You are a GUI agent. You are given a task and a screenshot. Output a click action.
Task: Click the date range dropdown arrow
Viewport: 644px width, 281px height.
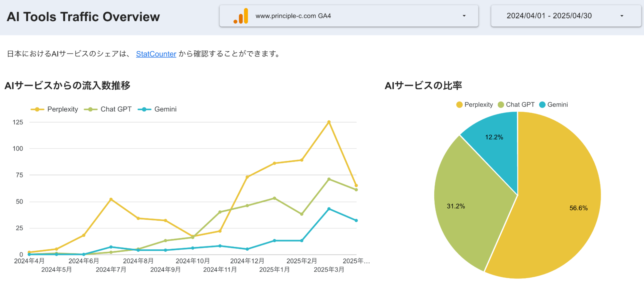(622, 16)
